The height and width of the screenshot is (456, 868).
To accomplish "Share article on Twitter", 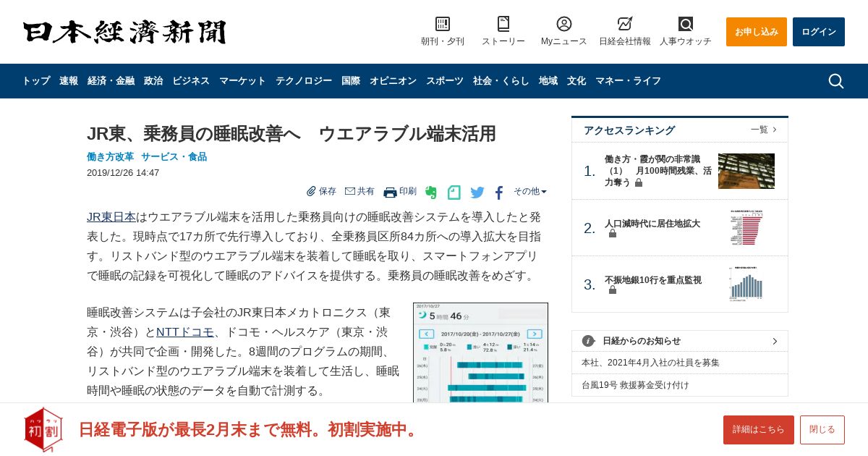I will [477, 193].
